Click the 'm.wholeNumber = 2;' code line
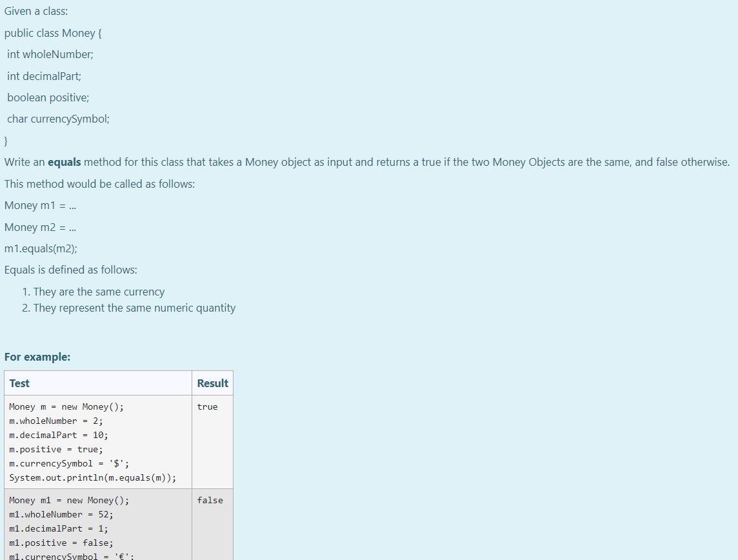Viewport: 738px width, 560px height. pyautogui.click(x=56, y=421)
